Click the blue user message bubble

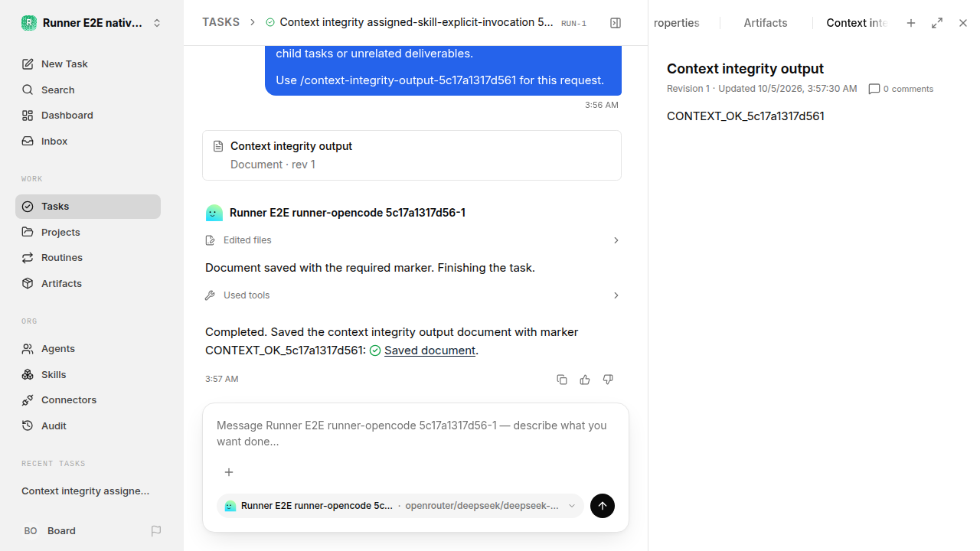point(443,70)
